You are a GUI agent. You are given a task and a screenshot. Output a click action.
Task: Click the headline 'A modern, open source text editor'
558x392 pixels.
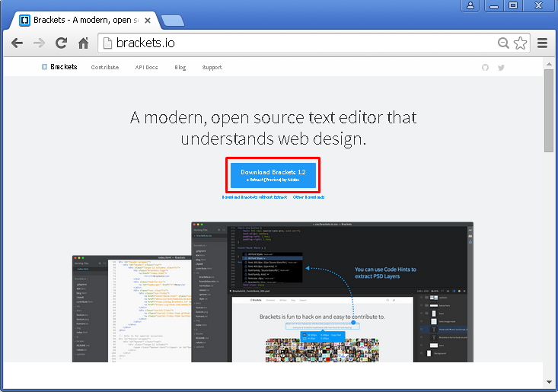point(273,128)
